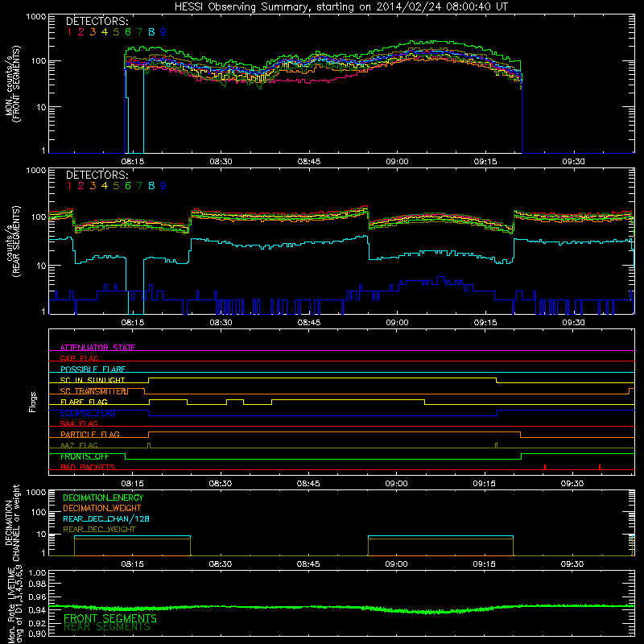Click the 'Flags' vertical axis title
644x644 pixels.
pyautogui.click(x=33, y=402)
